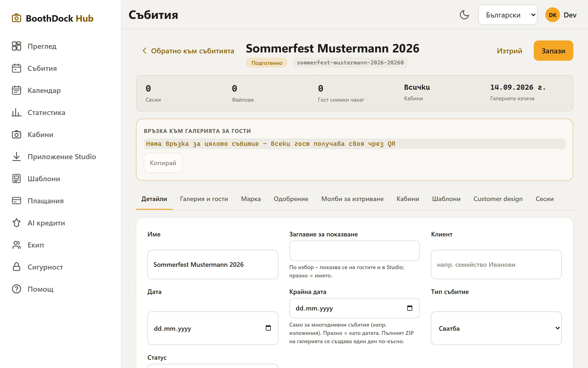Click the Име input field

pyautogui.click(x=213, y=264)
